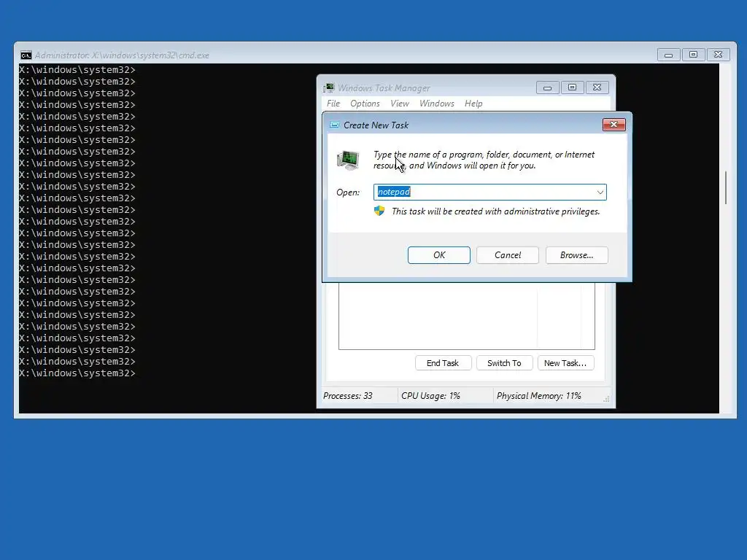This screenshot has width=747, height=560.
Task: Click the New Task... button
Action: tap(565, 363)
